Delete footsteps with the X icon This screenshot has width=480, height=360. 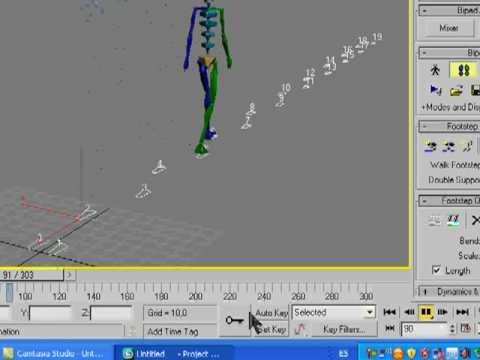click(x=475, y=220)
